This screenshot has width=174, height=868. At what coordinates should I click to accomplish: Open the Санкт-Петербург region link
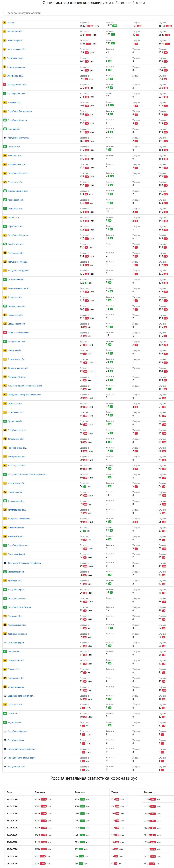pos(14,40)
